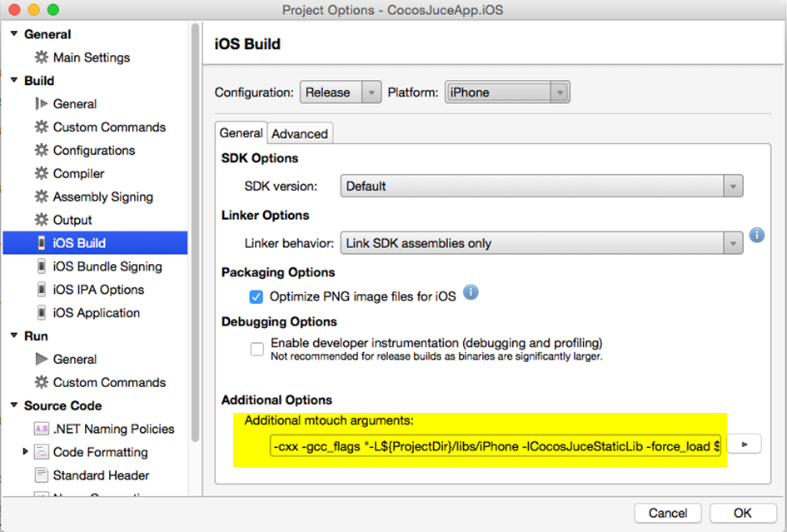Click the gear icon beside Main Settings

pos(41,57)
